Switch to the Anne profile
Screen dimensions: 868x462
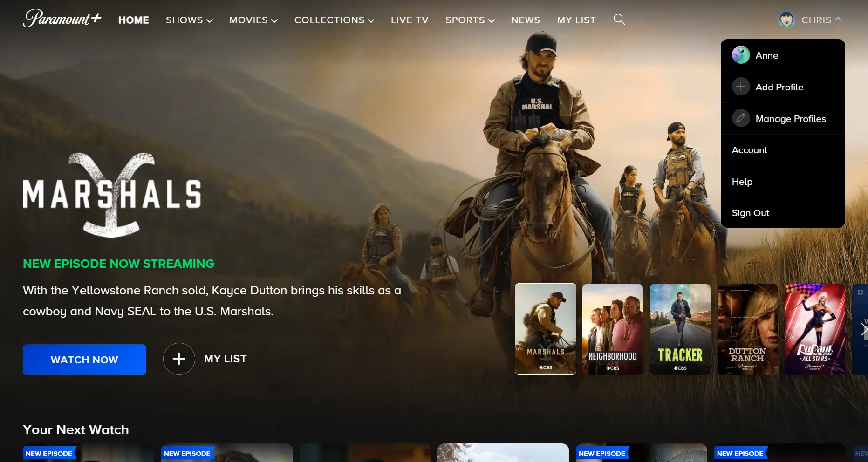[x=783, y=55]
